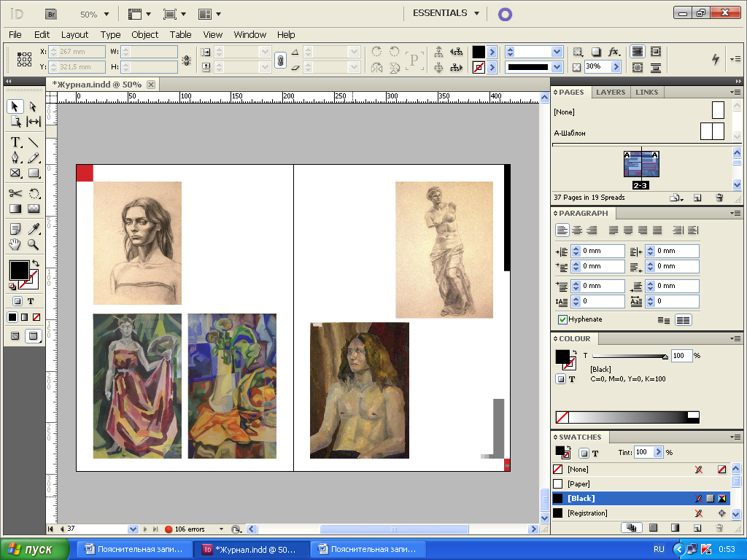Viewport: 747px width, 560px height.
Task: Select the Scissors tool
Action: (x=16, y=192)
